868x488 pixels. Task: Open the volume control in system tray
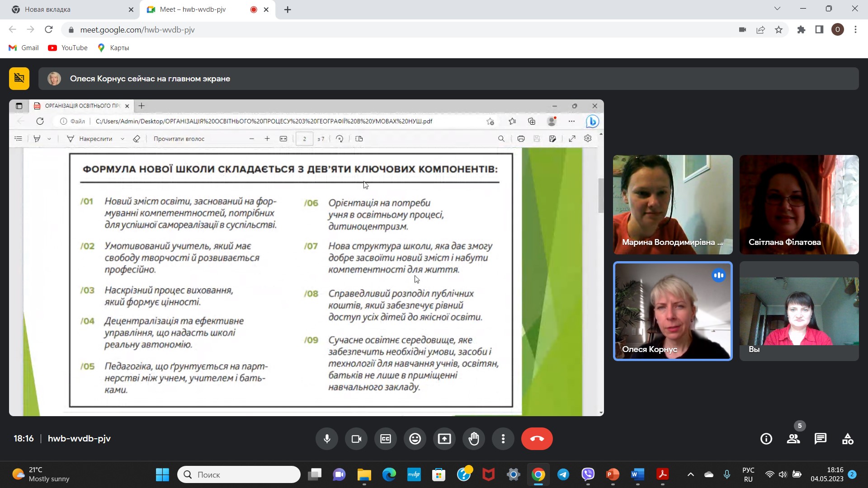pos(783,474)
